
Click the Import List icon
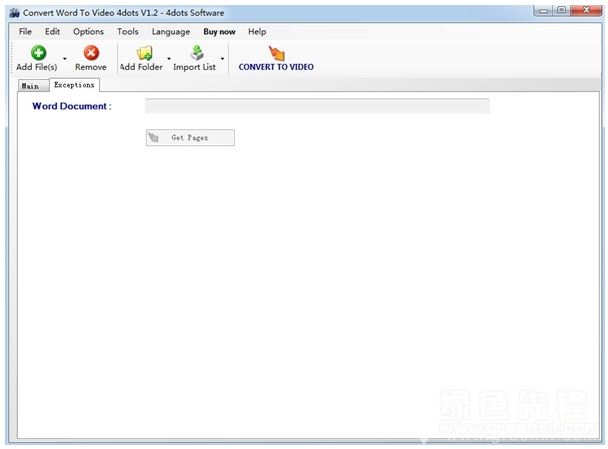click(x=197, y=53)
